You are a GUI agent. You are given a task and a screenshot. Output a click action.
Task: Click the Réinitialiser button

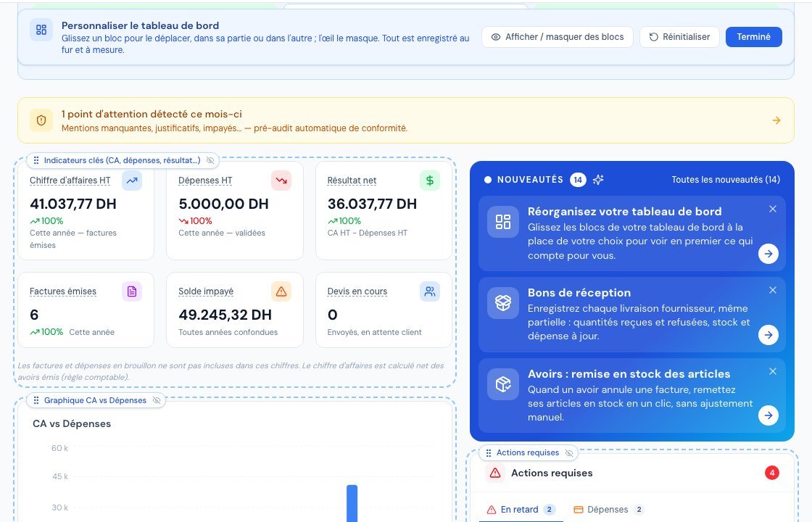pyautogui.click(x=679, y=37)
